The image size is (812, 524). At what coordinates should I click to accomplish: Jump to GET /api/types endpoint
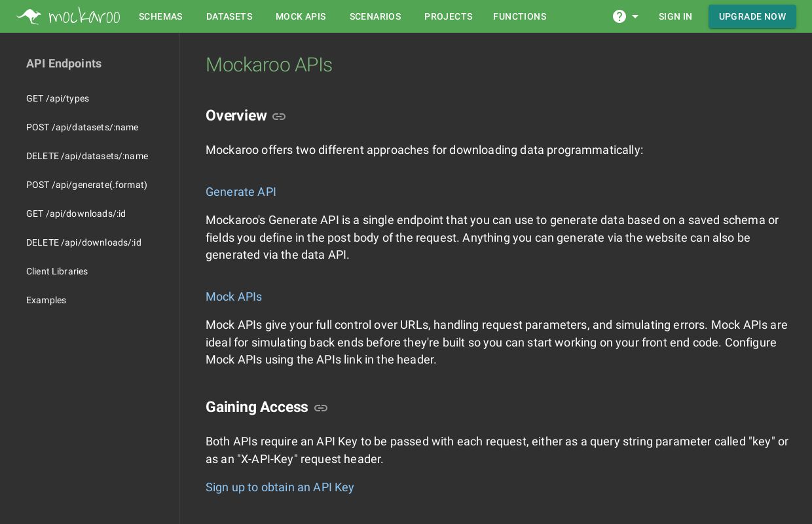pos(58,98)
